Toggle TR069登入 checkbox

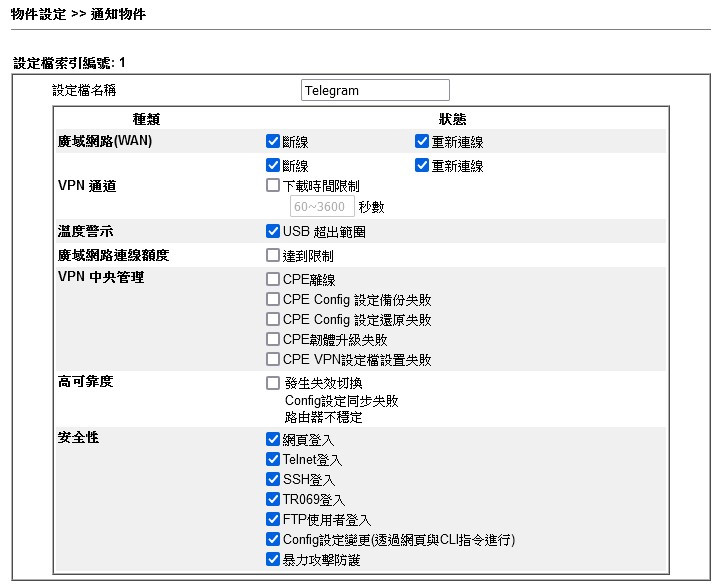point(273,499)
